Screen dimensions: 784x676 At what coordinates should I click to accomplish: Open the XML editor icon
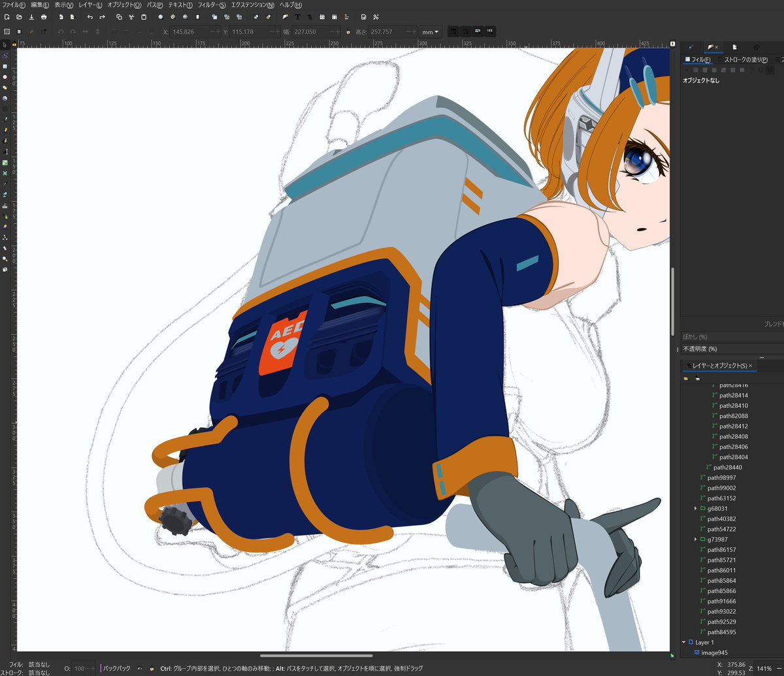pos(322,17)
